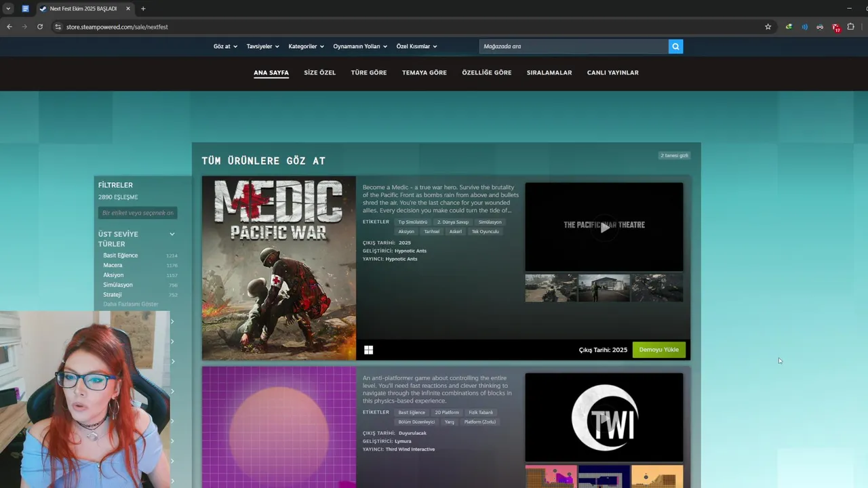Click the Tıp Simülatörü tag
The width and height of the screenshot is (868, 488).
click(x=413, y=222)
